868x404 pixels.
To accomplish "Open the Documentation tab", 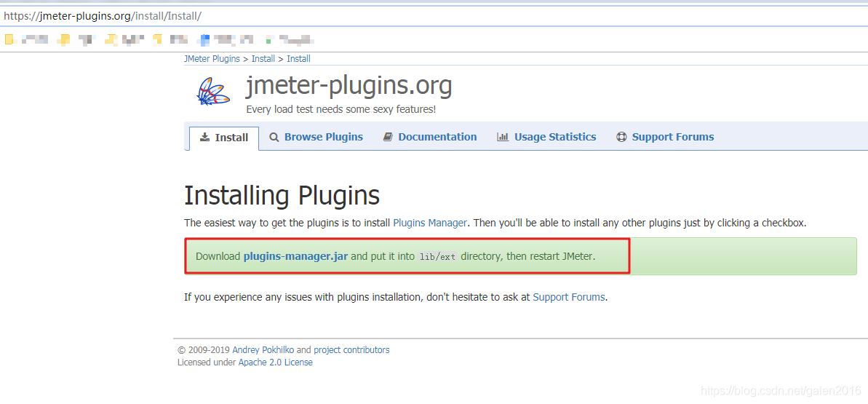I will click(430, 137).
